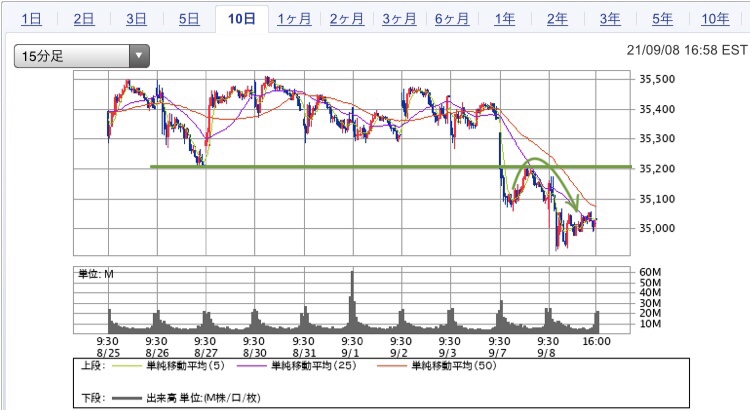Click the 35,400 price axis label
The height and width of the screenshot is (410, 750).
(657, 109)
